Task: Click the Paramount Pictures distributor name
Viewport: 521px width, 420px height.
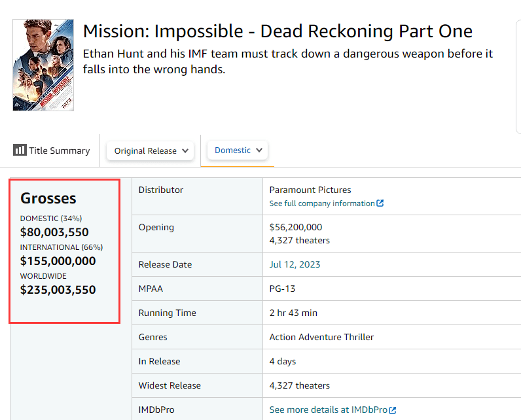Action: coord(310,190)
